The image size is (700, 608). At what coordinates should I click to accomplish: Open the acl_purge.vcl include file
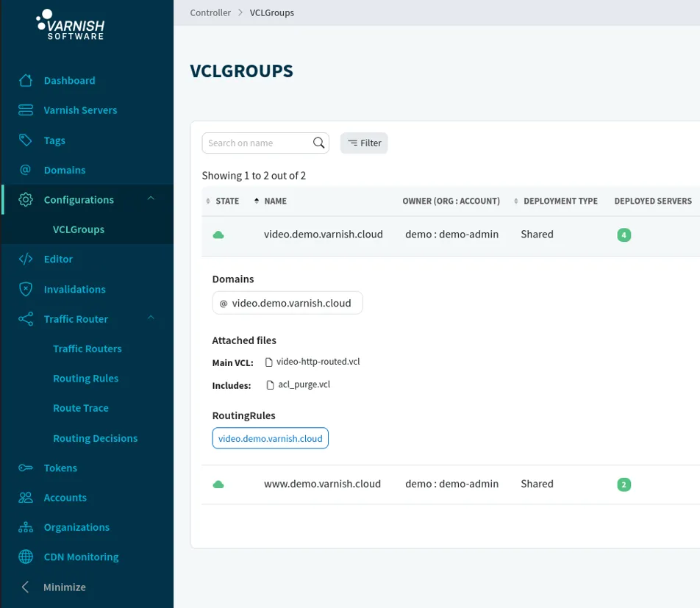click(304, 385)
